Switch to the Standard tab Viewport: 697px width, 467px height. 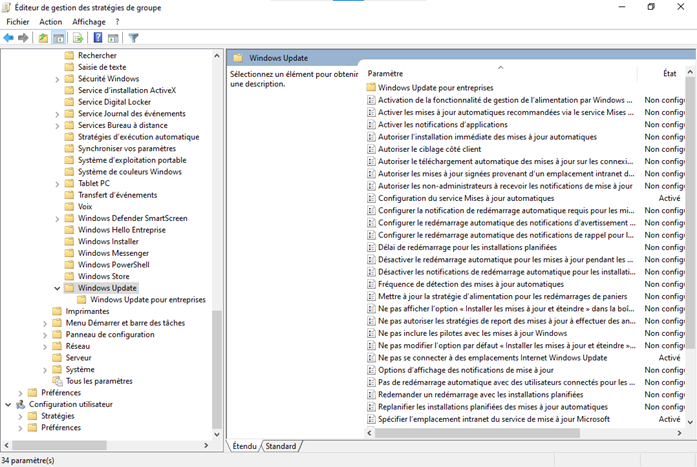click(281, 446)
